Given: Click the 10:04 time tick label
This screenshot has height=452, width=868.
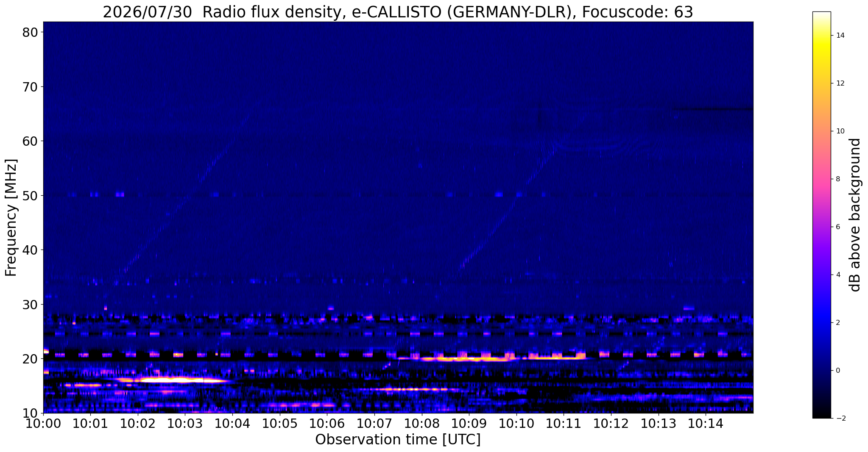Looking at the screenshot, I should [x=232, y=423].
